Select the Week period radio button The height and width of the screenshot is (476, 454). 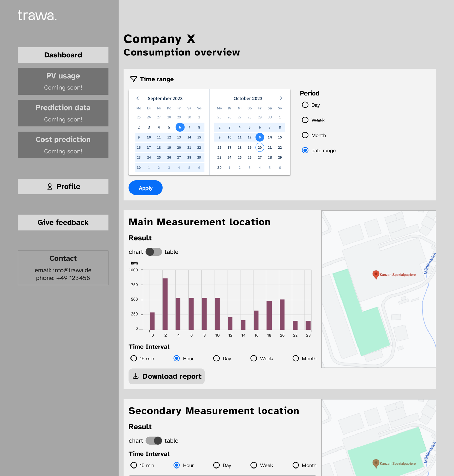[x=305, y=120]
